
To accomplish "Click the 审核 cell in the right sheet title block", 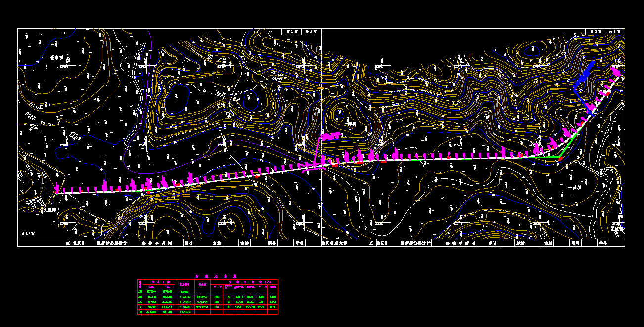I will [x=549, y=243].
